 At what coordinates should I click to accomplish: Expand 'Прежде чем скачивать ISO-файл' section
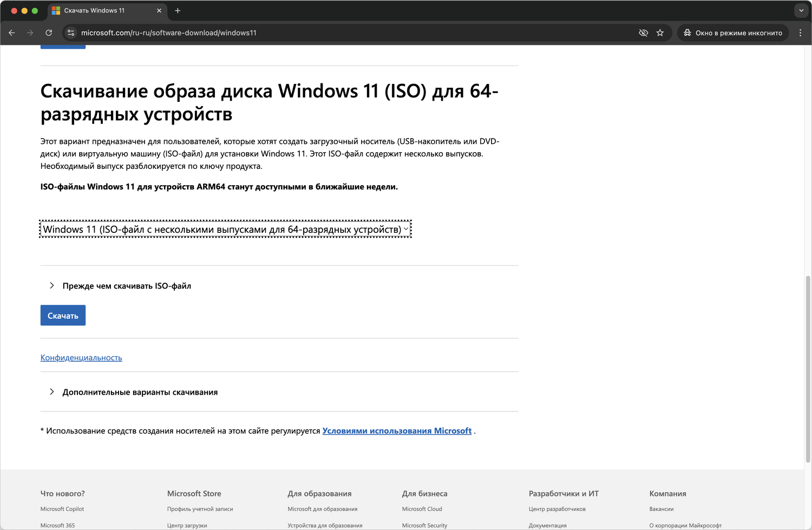point(127,286)
